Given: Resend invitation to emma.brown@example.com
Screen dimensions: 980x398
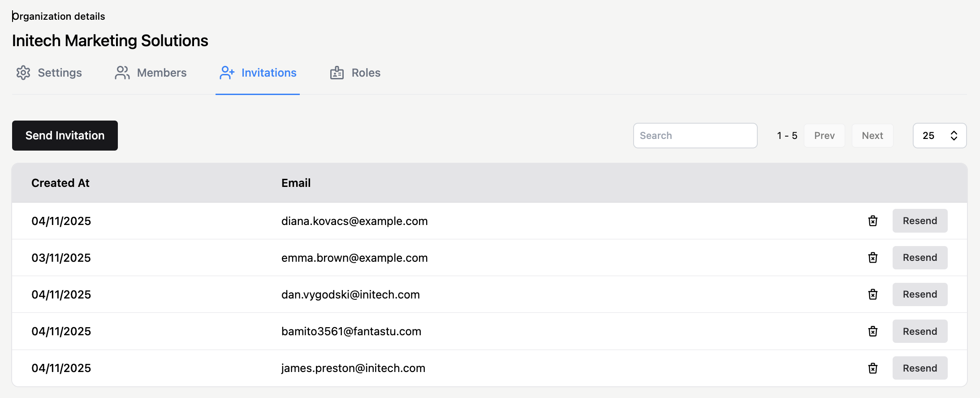Looking at the screenshot, I should (920, 258).
